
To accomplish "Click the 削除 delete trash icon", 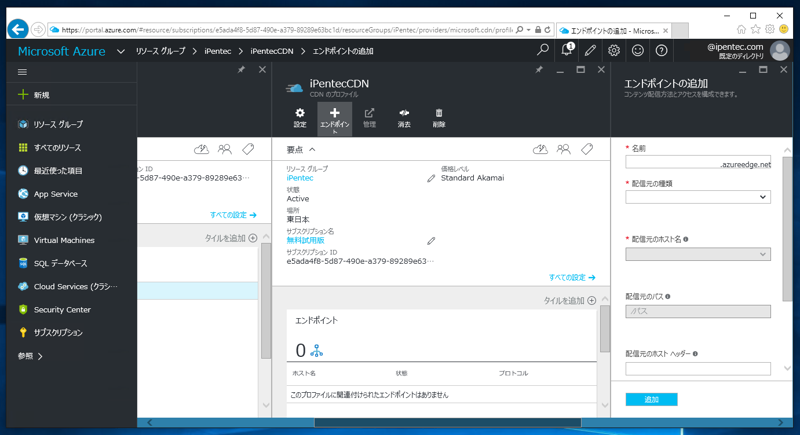I will (439, 118).
